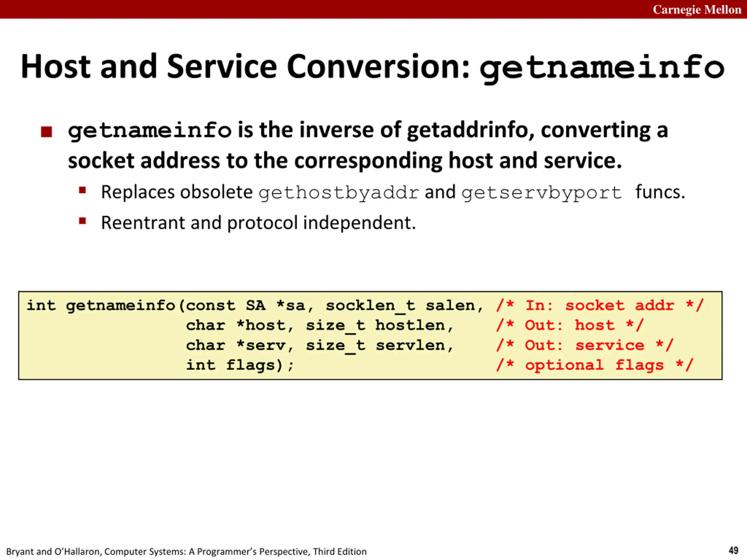The height and width of the screenshot is (560, 747).
Task: Click 'getnameinfo' in the first bullet
Action: (150, 131)
